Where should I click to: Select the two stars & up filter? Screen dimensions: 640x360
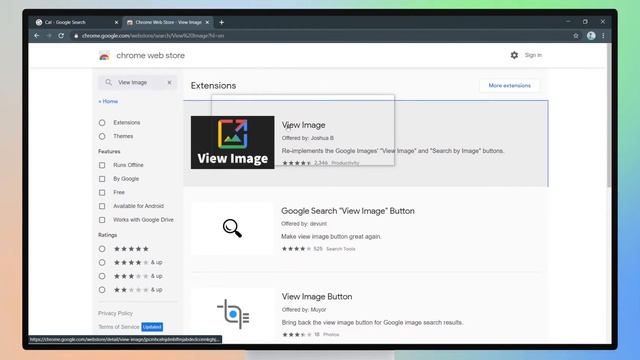click(x=102, y=290)
